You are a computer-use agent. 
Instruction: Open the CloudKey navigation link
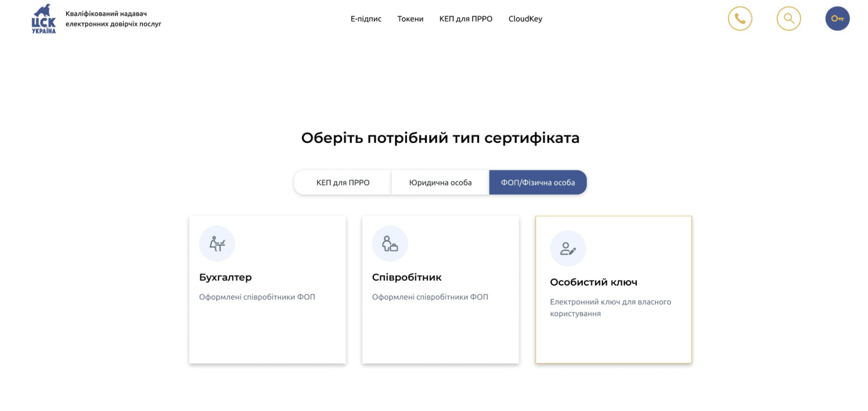click(x=525, y=19)
